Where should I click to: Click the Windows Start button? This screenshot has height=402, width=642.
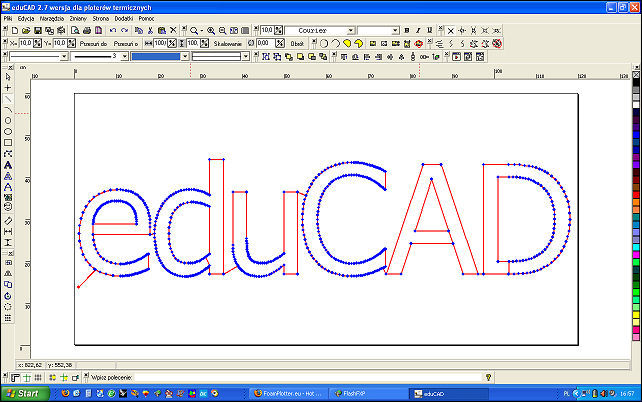(x=25, y=393)
